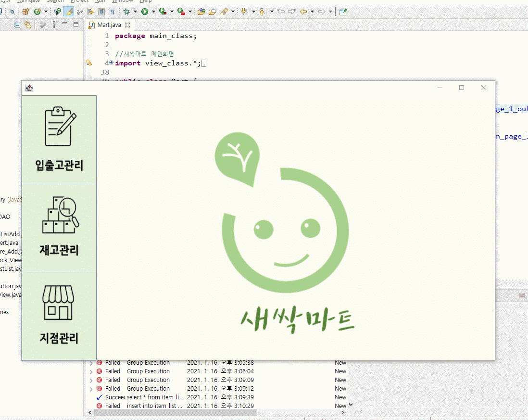Image resolution: width=528 pixels, height=420 pixels.
Task: Toggle Block Selection Mode icon
Action: click(x=101, y=12)
